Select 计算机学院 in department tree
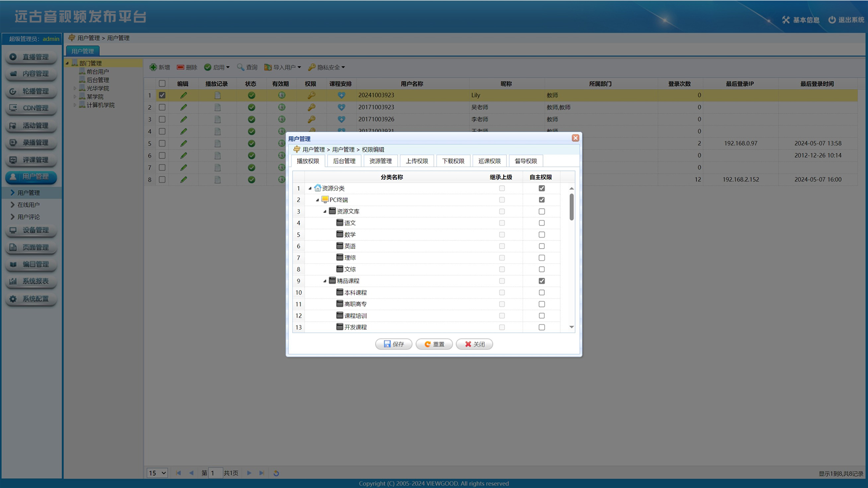The image size is (868, 488). [100, 105]
